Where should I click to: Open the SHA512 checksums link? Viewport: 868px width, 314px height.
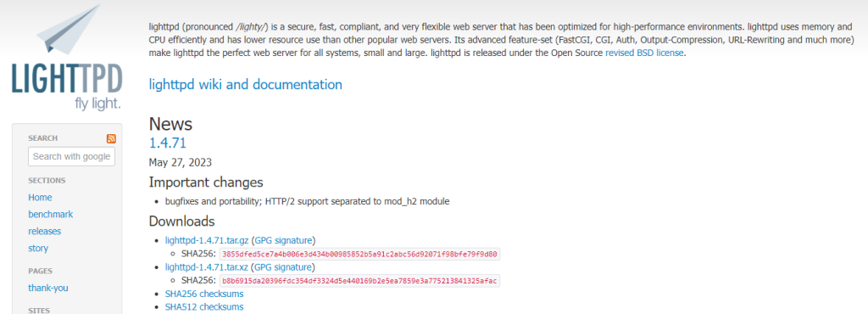click(x=204, y=306)
